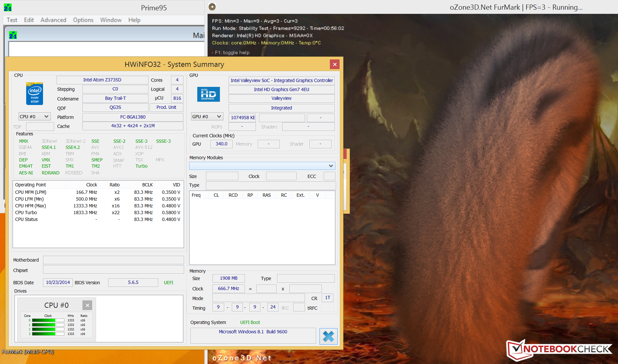
Task: Click the Prod. Unit button
Action: click(x=166, y=108)
